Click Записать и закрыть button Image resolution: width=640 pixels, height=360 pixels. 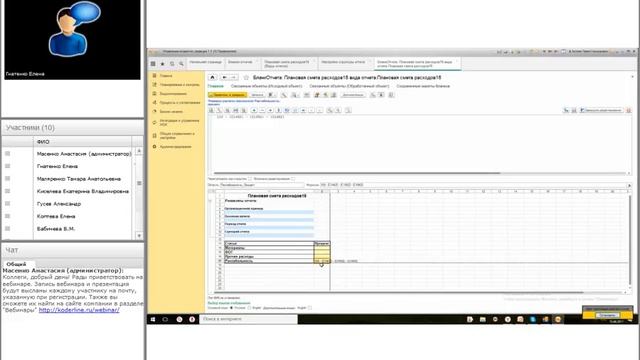pos(227,95)
